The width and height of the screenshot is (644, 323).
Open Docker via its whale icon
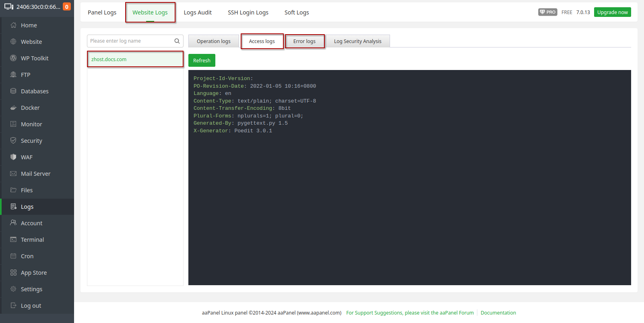(13, 107)
